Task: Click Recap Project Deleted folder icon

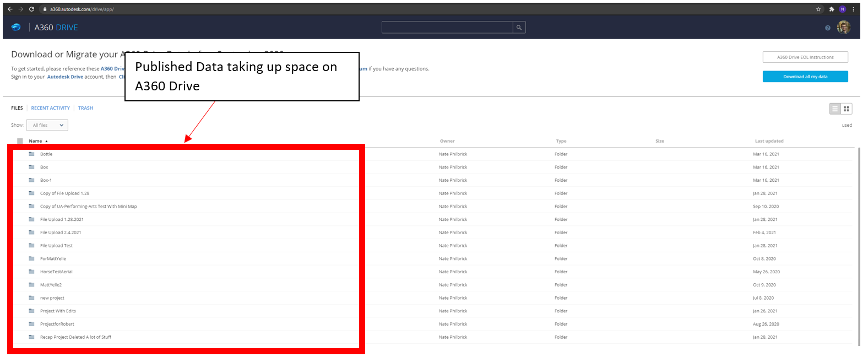Action: point(31,337)
